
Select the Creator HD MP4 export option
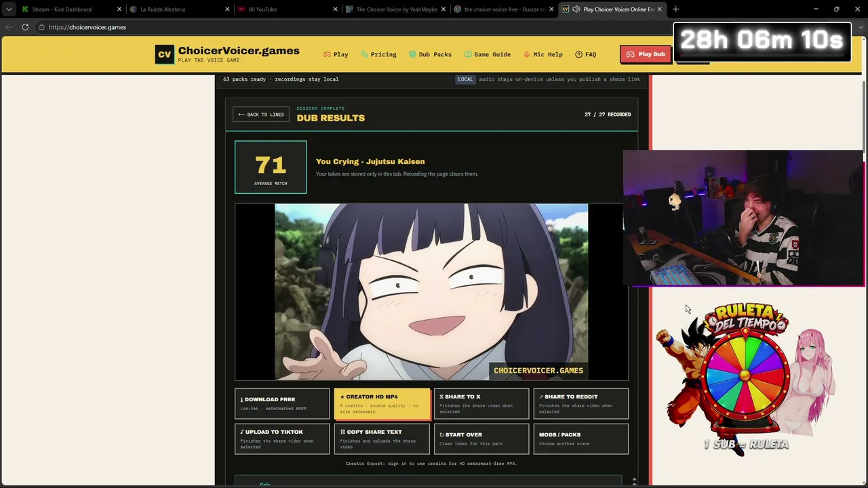382,403
